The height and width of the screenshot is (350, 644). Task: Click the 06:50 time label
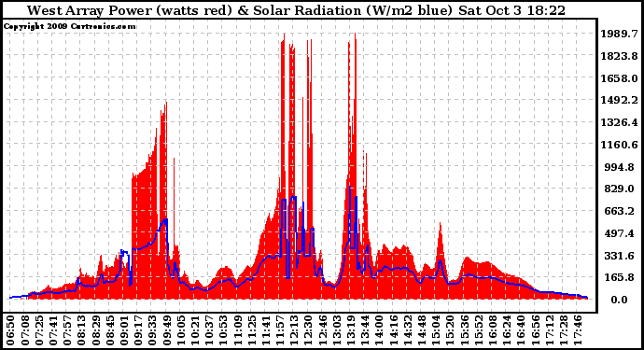tap(10, 330)
